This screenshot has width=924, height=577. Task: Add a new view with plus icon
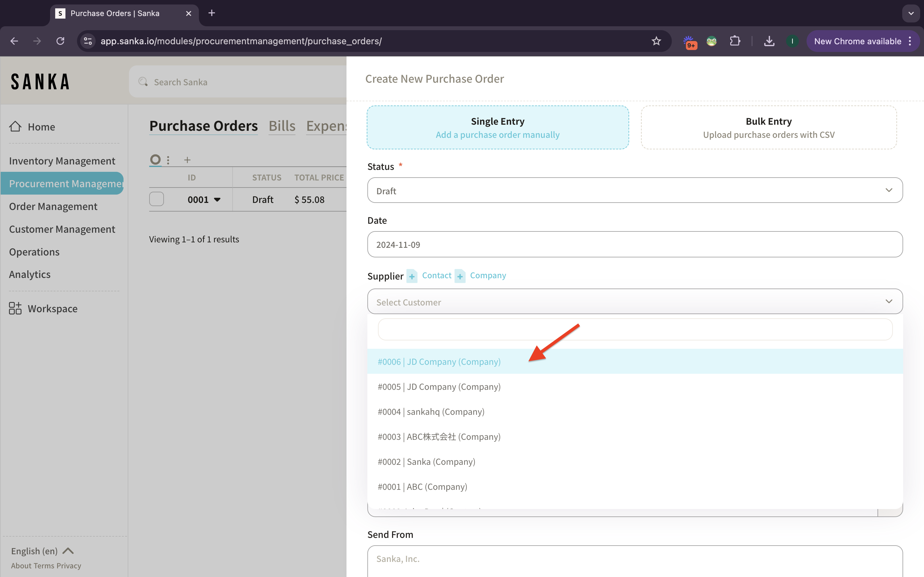[x=187, y=160]
